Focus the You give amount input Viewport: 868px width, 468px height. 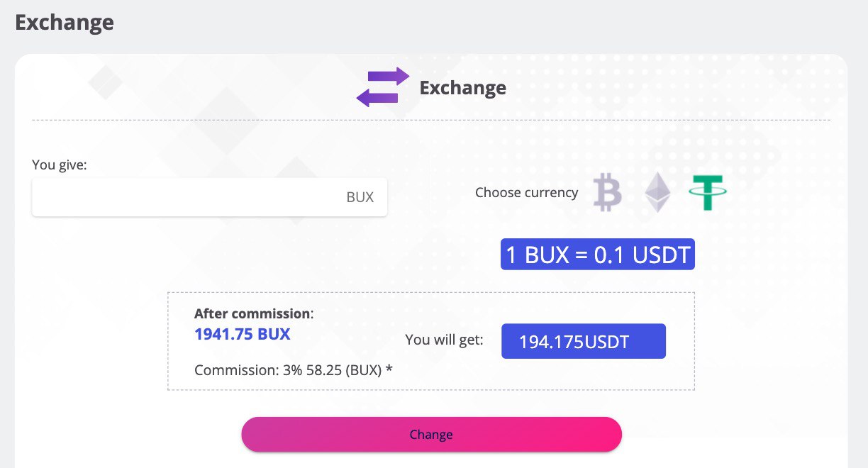210,197
